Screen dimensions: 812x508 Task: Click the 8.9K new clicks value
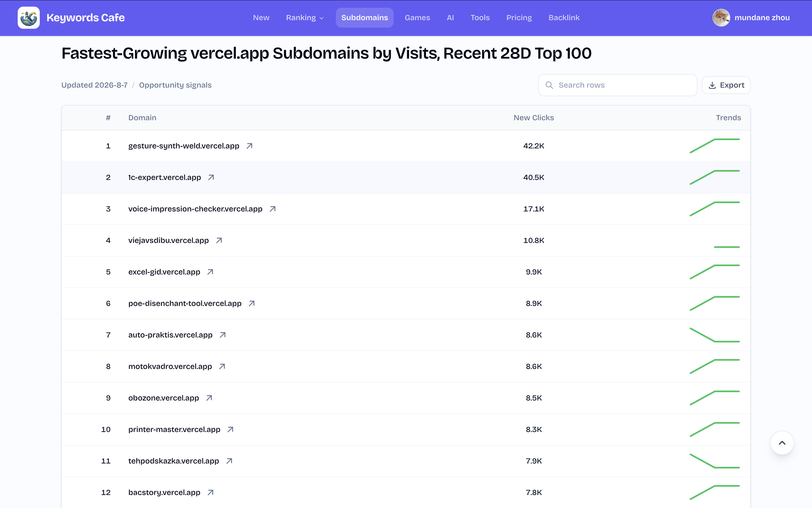(534, 303)
